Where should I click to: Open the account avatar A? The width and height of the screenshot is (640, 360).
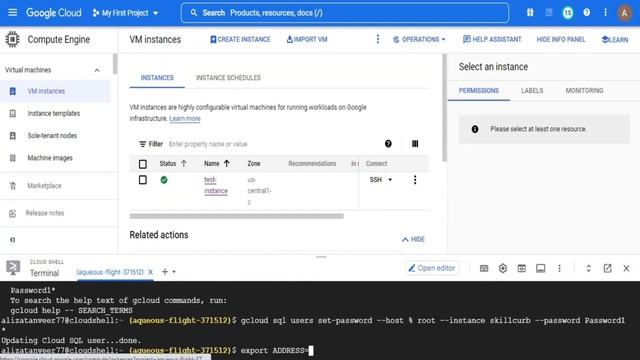[x=624, y=13]
